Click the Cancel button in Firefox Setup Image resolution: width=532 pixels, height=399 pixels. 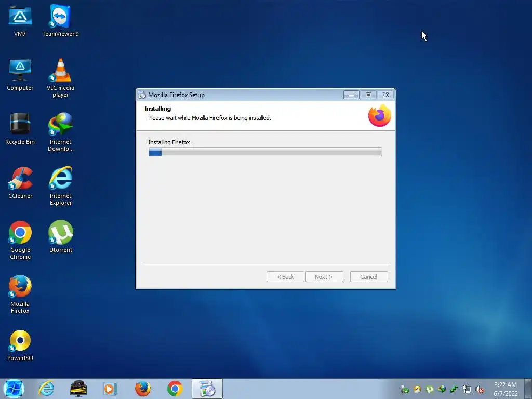[369, 277]
